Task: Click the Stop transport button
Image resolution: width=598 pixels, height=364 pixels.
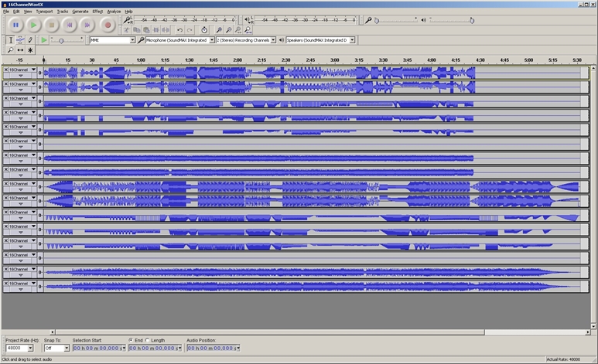Action: [52, 26]
